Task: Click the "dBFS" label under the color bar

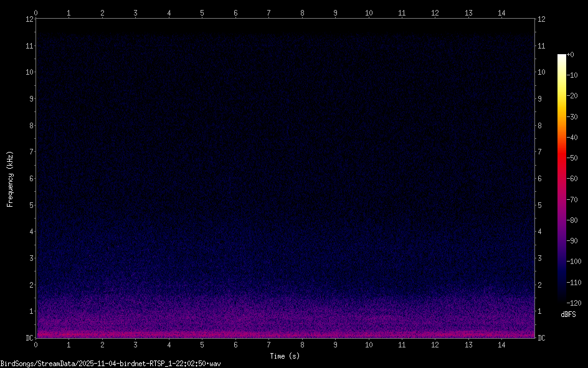Action: [x=568, y=314]
